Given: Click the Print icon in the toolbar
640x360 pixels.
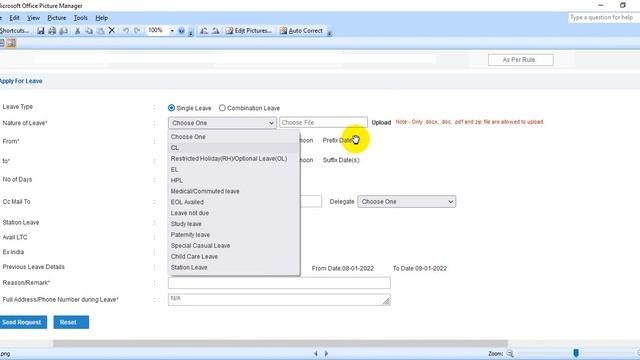Looking at the screenshot, I should (52, 31).
